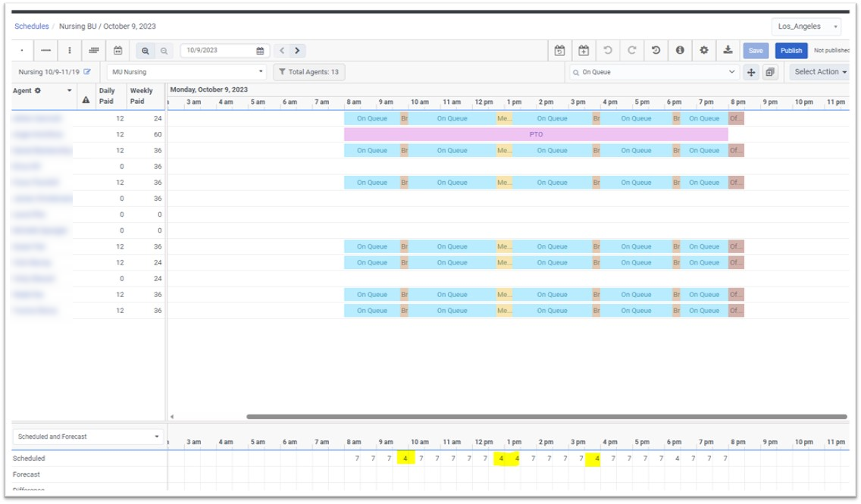Edit the Nursing 10/9-11/19 schedule name
This screenshot has width=861, height=504.
87,72
